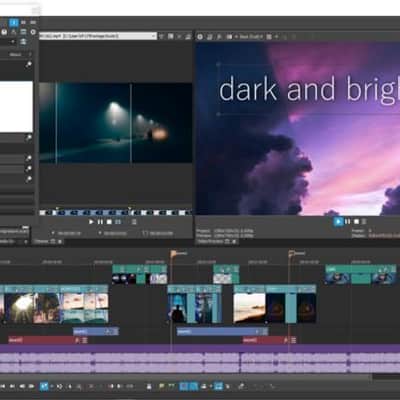
Task: Select the tunnel light clip on timeline
Action: click(19, 308)
